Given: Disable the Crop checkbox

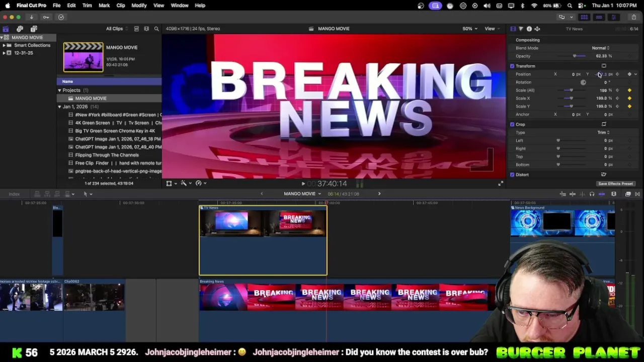Looking at the screenshot, I should click(x=512, y=124).
